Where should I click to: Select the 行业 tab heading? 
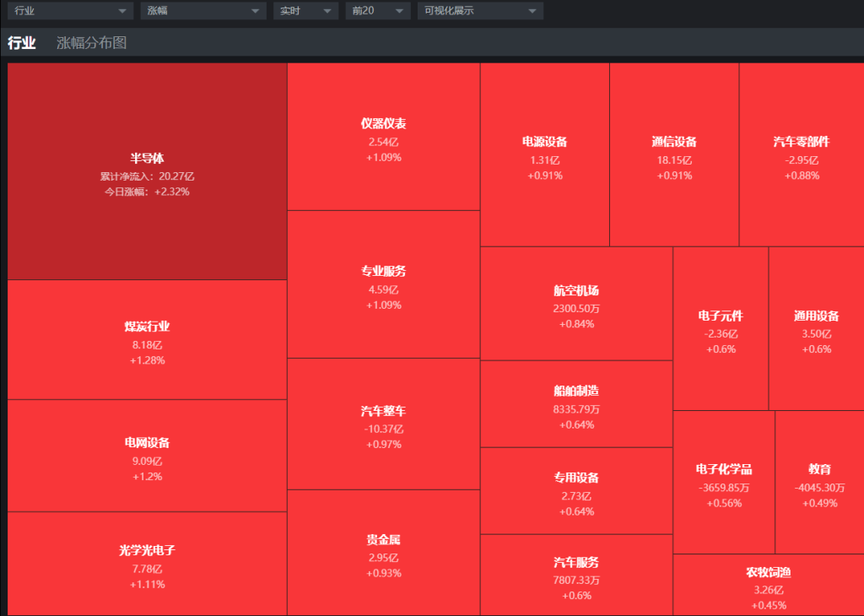coord(22,43)
